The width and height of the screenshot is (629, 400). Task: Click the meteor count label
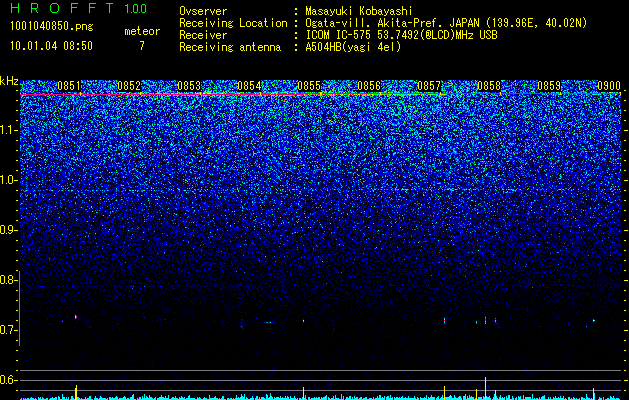point(142,31)
